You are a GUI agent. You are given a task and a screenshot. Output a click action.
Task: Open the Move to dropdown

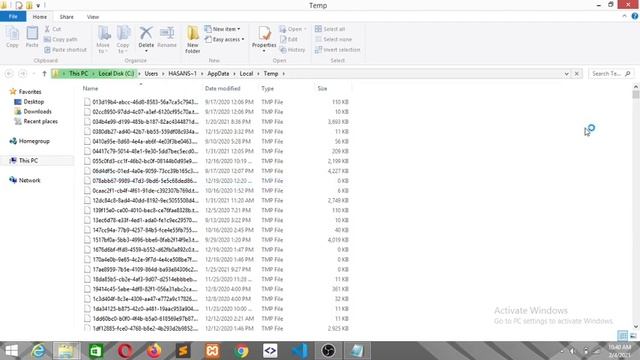tap(103, 40)
